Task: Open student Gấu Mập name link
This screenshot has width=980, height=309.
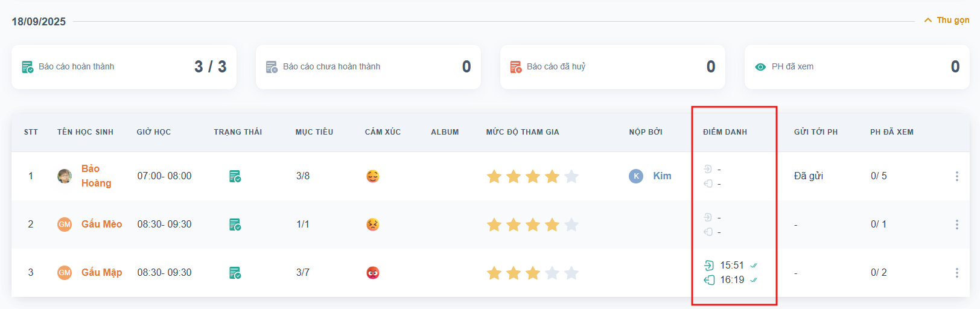Action: tap(101, 273)
